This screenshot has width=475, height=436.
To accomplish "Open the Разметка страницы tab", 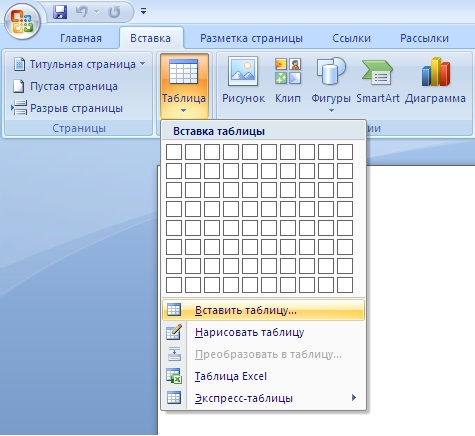I will (251, 38).
